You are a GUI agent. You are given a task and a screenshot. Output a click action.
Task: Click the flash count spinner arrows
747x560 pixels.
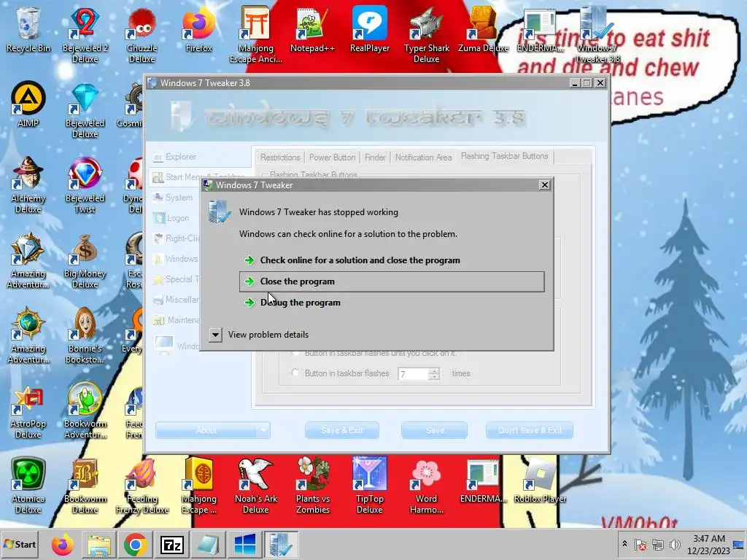(433, 374)
